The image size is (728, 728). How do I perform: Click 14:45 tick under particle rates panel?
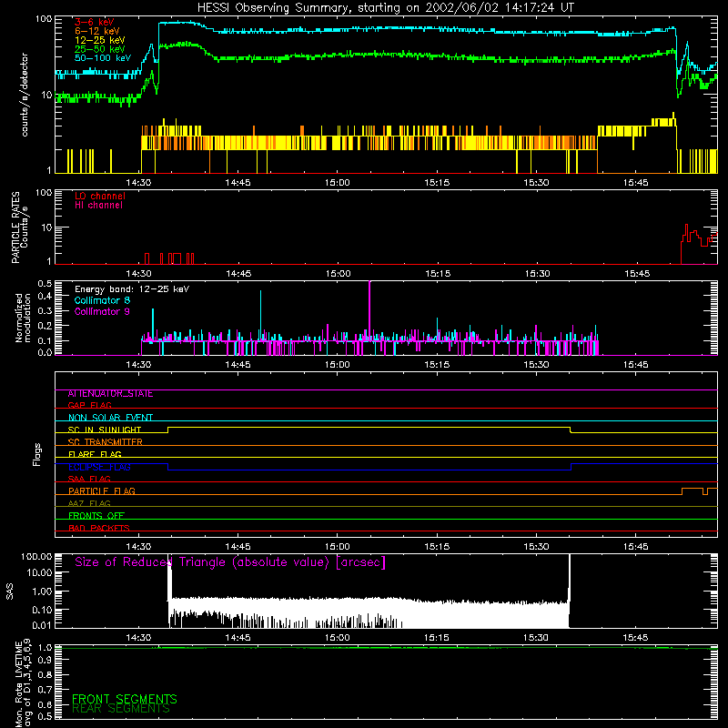tap(238, 274)
